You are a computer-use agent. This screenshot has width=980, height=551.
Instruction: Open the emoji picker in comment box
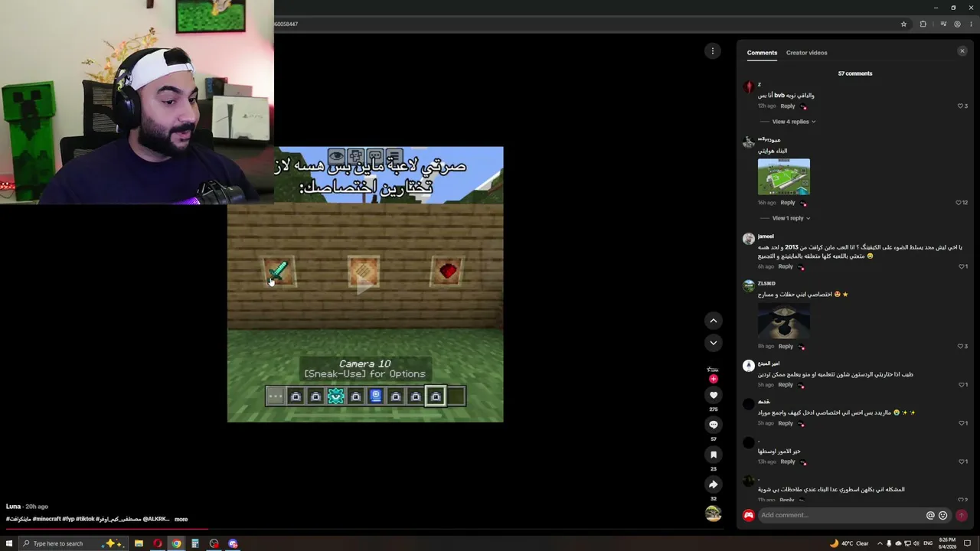click(942, 516)
